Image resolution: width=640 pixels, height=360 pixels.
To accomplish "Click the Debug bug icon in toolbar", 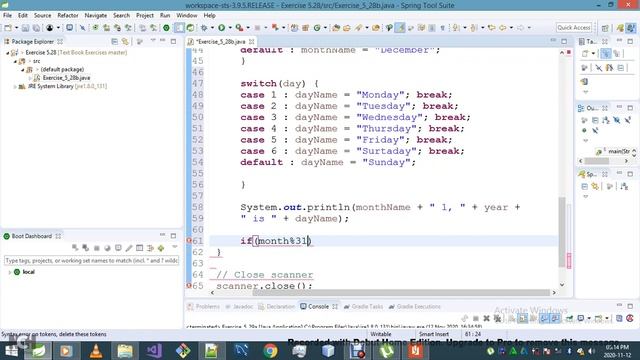I will 204,28.
